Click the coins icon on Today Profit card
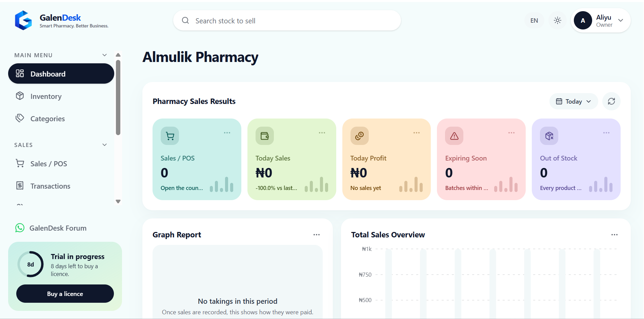Image resolution: width=644 pixels, height=319 pixels. coord(360,136)
